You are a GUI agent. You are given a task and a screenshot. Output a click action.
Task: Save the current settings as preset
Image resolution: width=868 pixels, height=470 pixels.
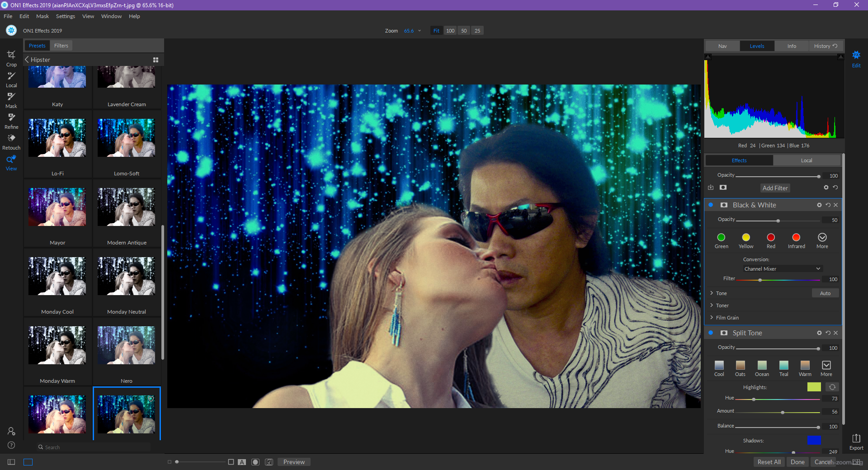point(711,188)
